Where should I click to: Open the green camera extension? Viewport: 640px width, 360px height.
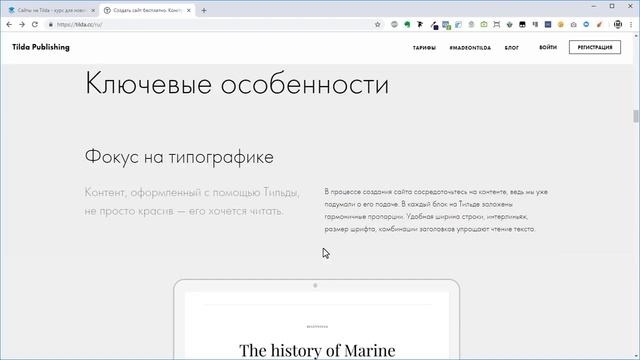pyautogui.click(x=484, y=24)
